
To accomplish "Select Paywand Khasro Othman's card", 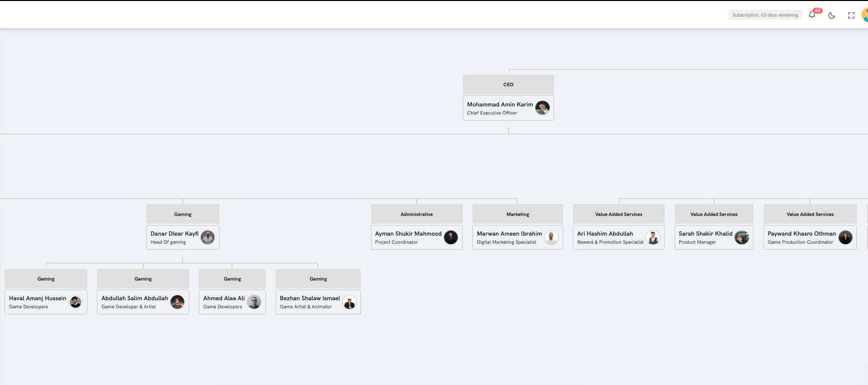I will (801, 237).
